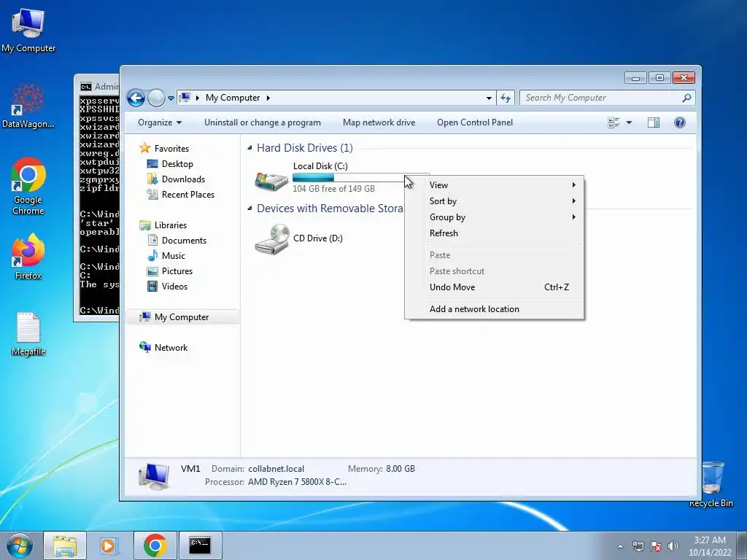Open Windows Media Player taskbar icon

(x=109, y=545)
